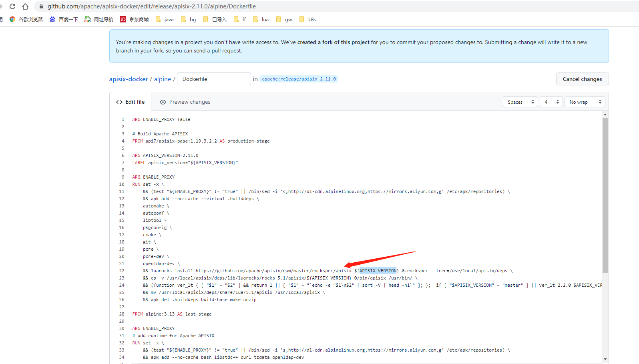Open the lua bookmark folder

point(261,19)
